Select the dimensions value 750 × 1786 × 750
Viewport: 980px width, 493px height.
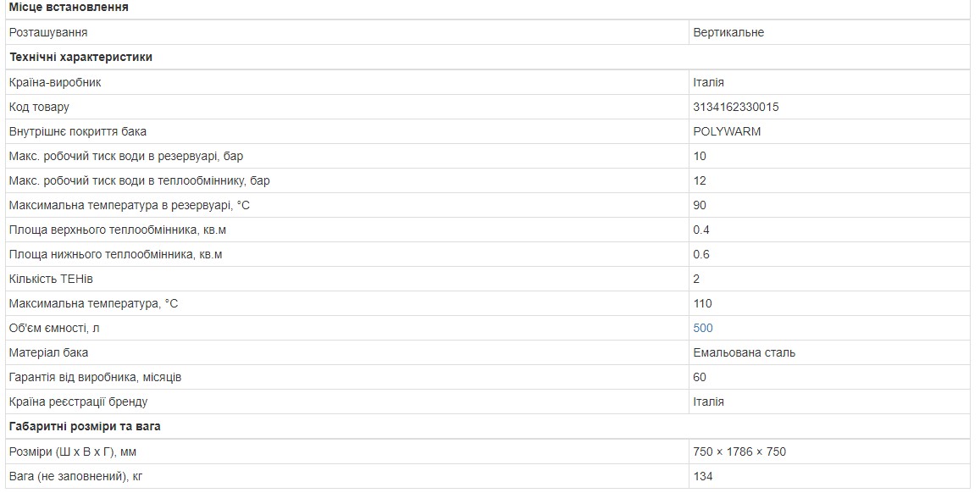[x=739, y=451]
